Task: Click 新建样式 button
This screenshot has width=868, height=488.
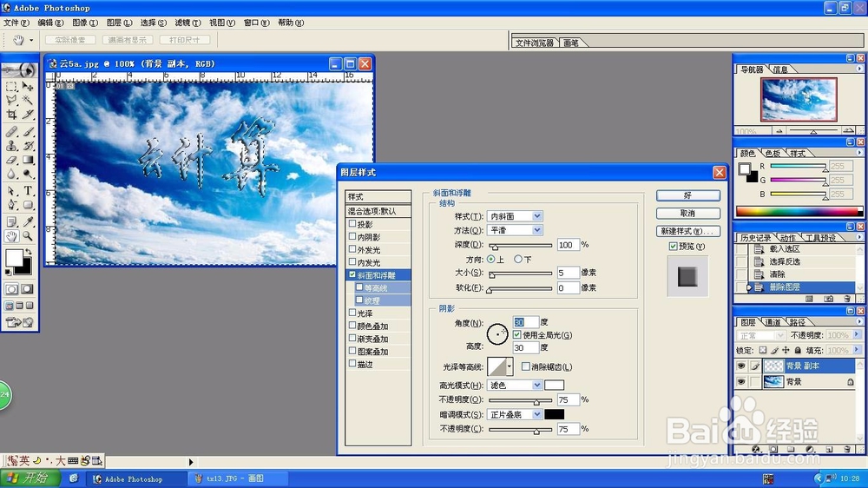Action: [688, 231]
